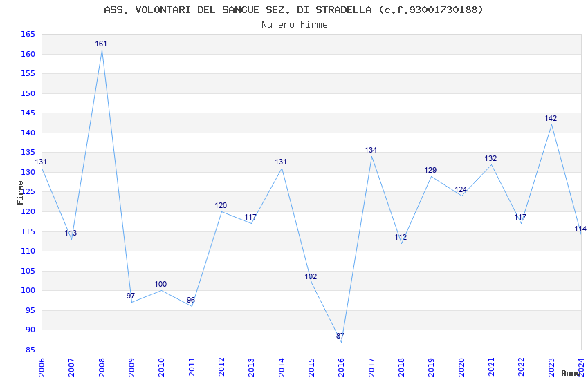Click the 2016 year label on x-axis
This screenshot has height=380, width=588.
tap(341, 368)
